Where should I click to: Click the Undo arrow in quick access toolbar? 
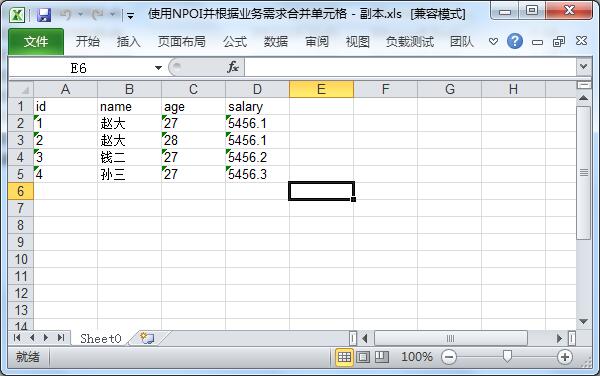tap(66, 15)
